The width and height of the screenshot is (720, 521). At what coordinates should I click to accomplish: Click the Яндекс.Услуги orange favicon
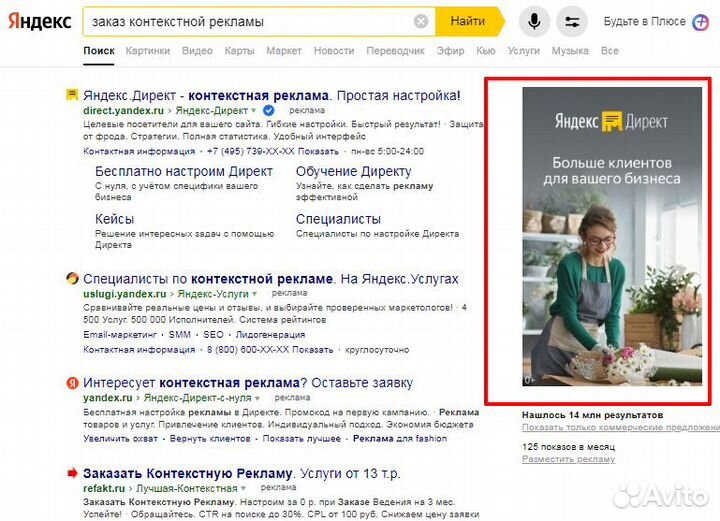pos(72,278)
